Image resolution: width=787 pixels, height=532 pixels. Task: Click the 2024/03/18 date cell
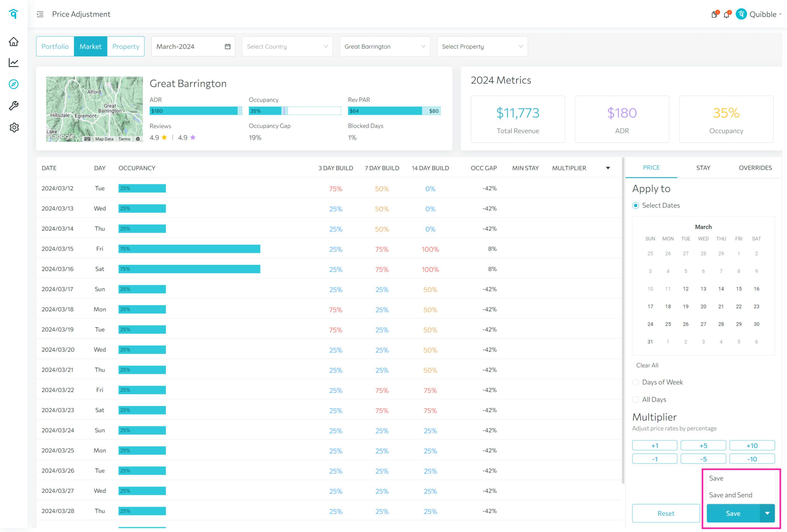pos(57,309)
